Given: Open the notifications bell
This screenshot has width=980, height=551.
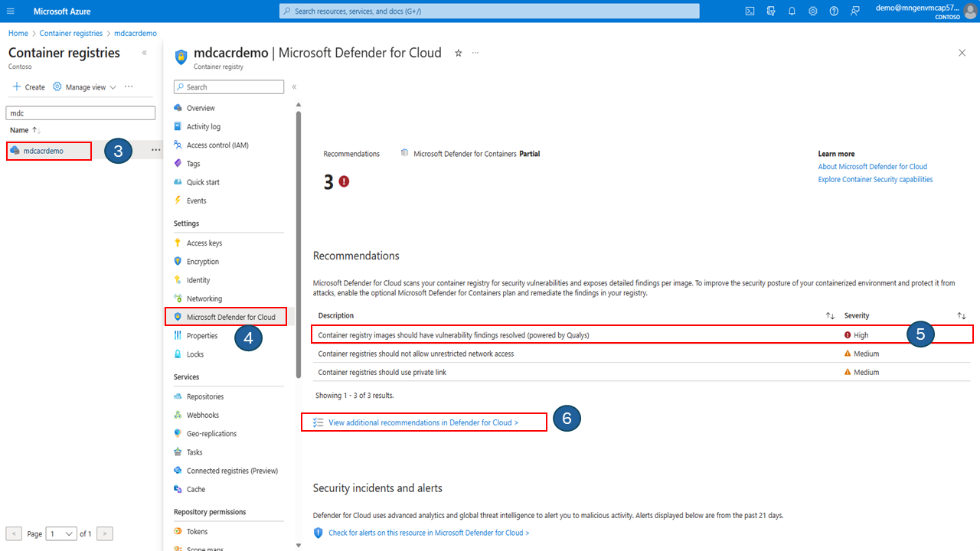Looking at the screenshot, I should pyautogui.click(x=792, y=11).
